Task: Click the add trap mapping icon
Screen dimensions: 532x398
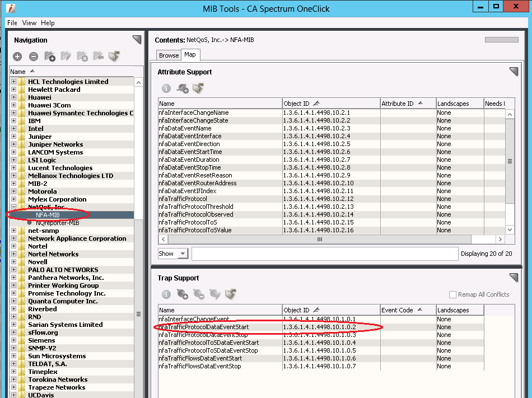Action: pyautogui.click(x=183, y=294)
